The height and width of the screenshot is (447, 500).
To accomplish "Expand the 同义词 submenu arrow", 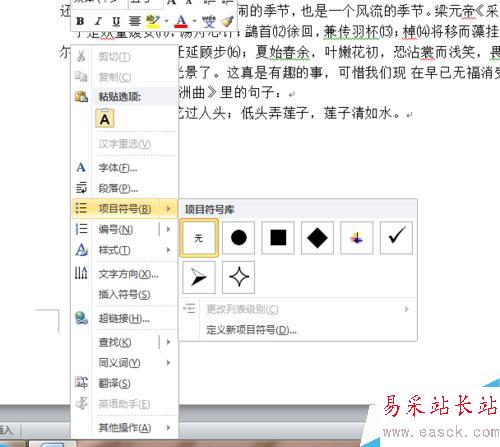I will [168, 363].
